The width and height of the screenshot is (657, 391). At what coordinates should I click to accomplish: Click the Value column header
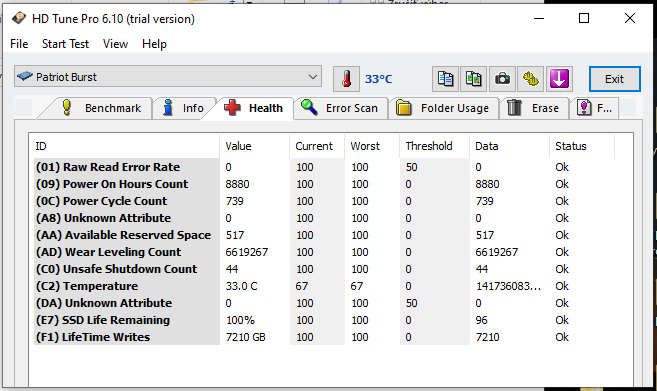point(254,146)
